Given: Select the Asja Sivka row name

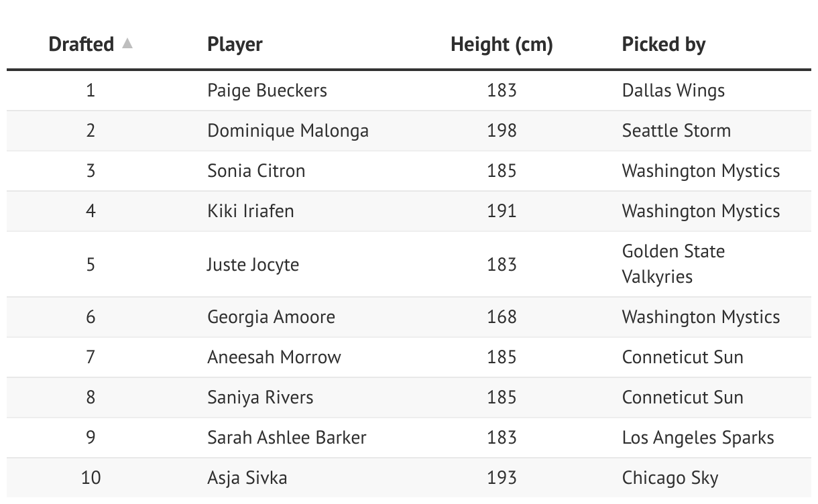Looking at the screenshot, I should [x=247, y=478].
